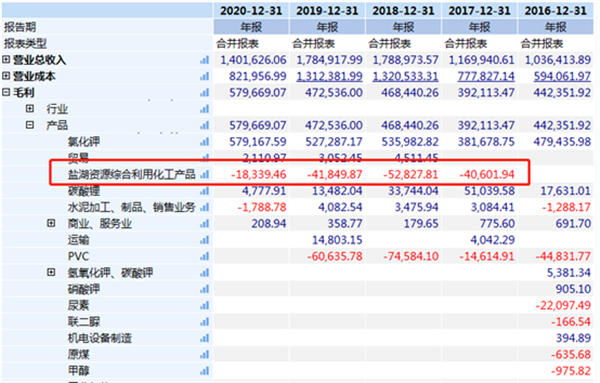Select PVC product label
Viewport: 600px width, 383px height.
point(78,256)
